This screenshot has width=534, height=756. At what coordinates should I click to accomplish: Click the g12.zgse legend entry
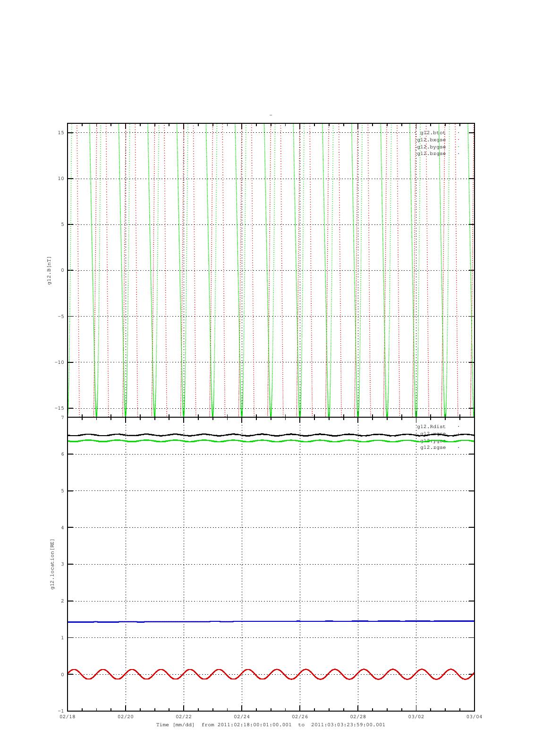click(432, 447)
